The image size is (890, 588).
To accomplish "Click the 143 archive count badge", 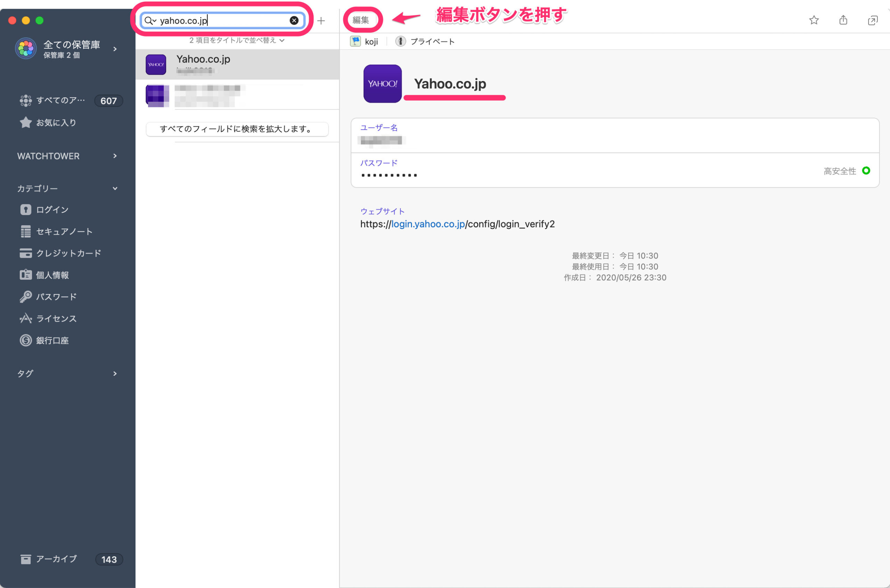I will point(109,560).
